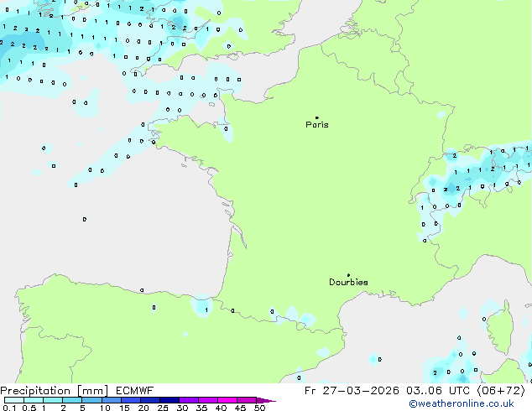This screenshot has height=411, width=532.
Task: Click the Paris city label
Action: 317,125
